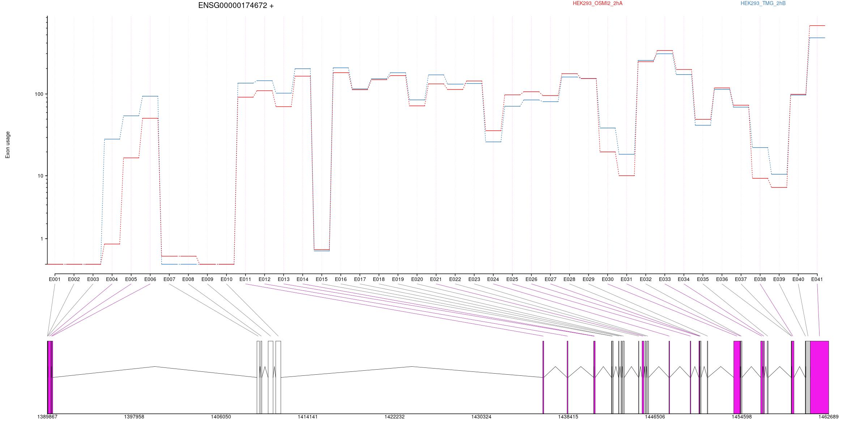Viewport: 868px width, 434px height.
Task: Select exon label E015
Action: tap(322, 279)
